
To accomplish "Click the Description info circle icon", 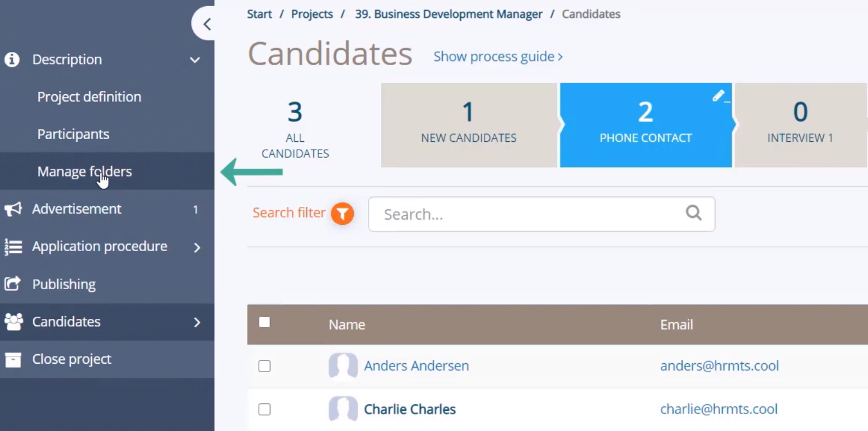I will pos(12,59).
